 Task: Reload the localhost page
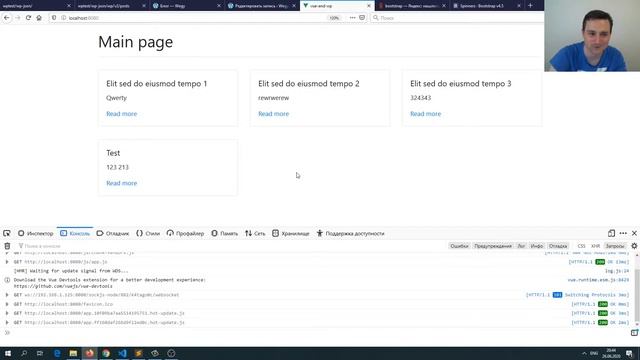28,18
